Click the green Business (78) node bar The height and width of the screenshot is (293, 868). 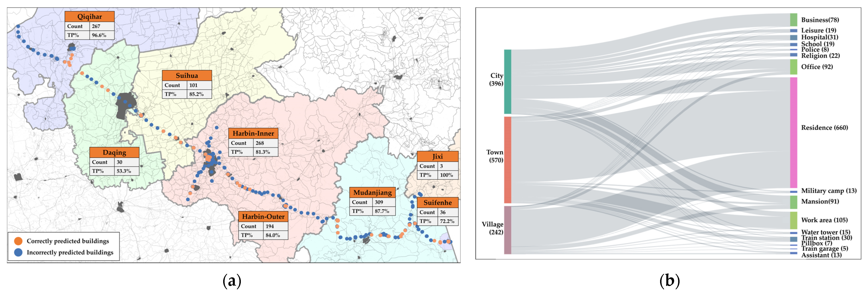[x=794, y=20]
